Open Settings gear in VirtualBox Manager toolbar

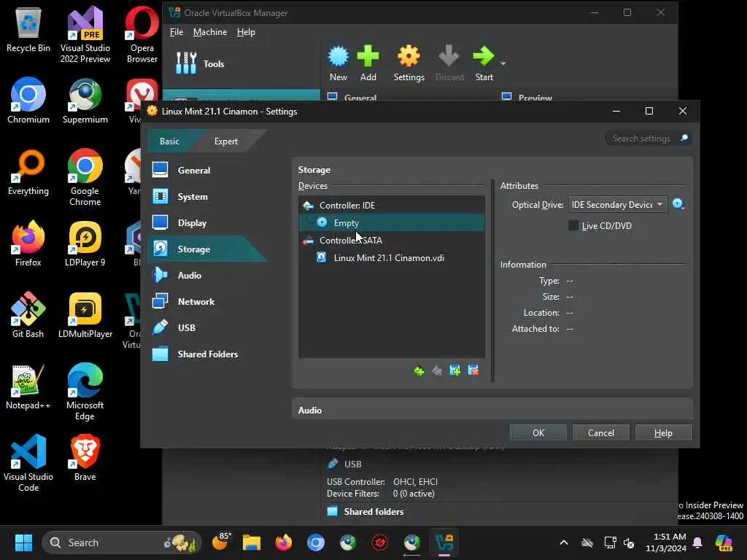click(x=409, y=56)
